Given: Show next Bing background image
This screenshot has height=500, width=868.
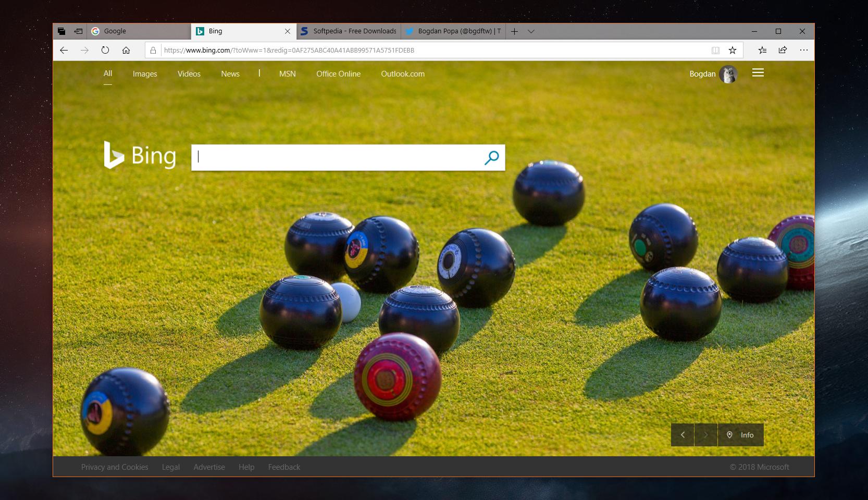Looking at the screenshot, I should pos(706,435).
